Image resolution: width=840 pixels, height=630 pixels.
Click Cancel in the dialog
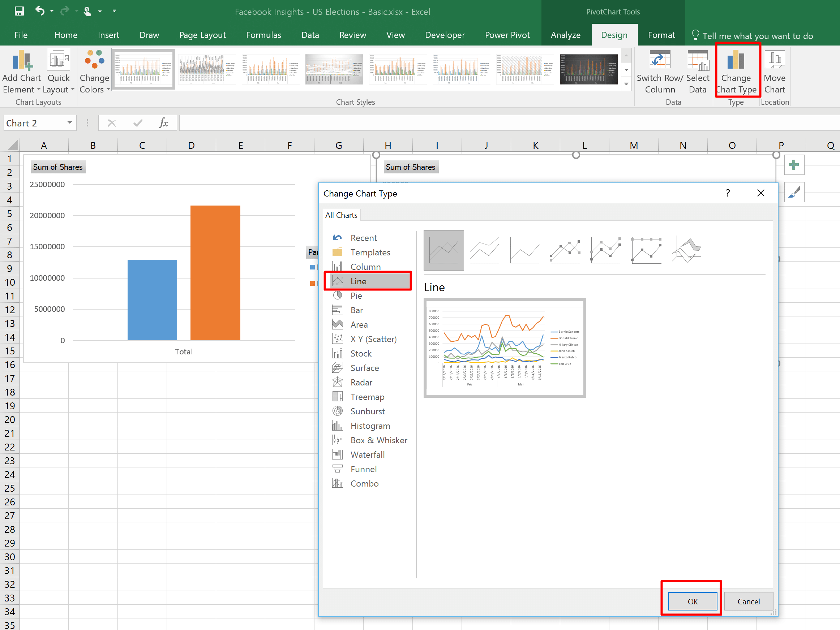coord(748,601)
